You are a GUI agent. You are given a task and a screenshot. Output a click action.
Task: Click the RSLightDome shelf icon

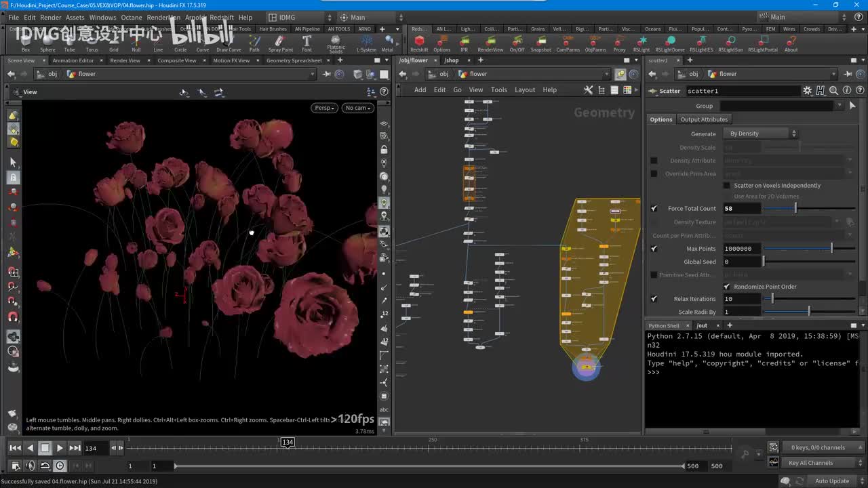(x=668, y=43)
